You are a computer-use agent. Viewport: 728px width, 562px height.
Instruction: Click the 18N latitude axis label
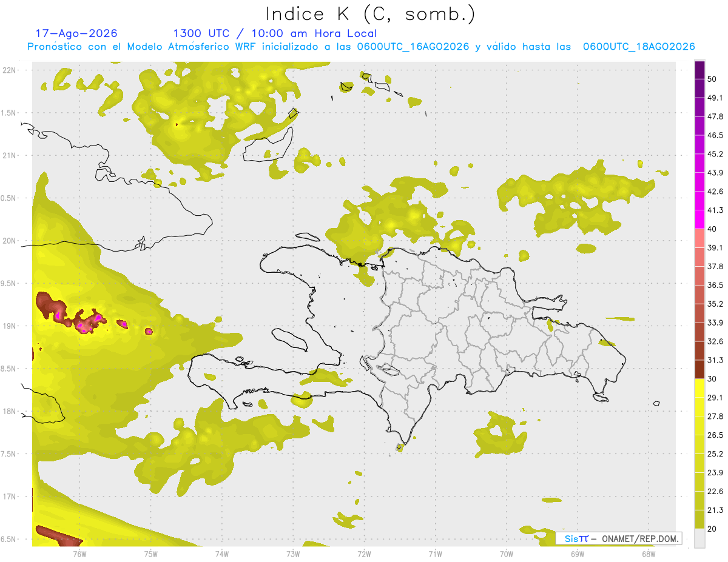(10, 412)
